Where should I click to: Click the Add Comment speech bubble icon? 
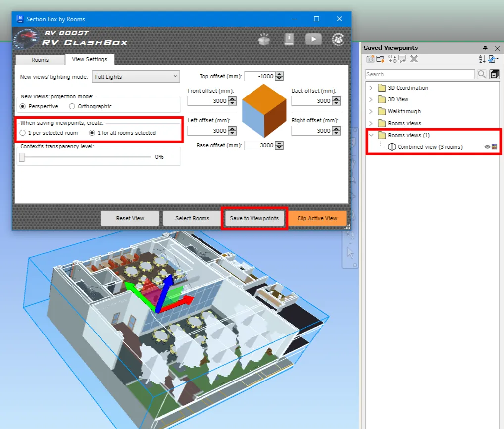(402, 59)
